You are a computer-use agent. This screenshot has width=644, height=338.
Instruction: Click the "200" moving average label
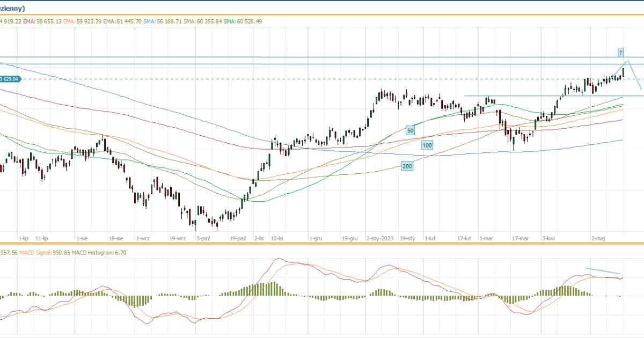(407, 166)
